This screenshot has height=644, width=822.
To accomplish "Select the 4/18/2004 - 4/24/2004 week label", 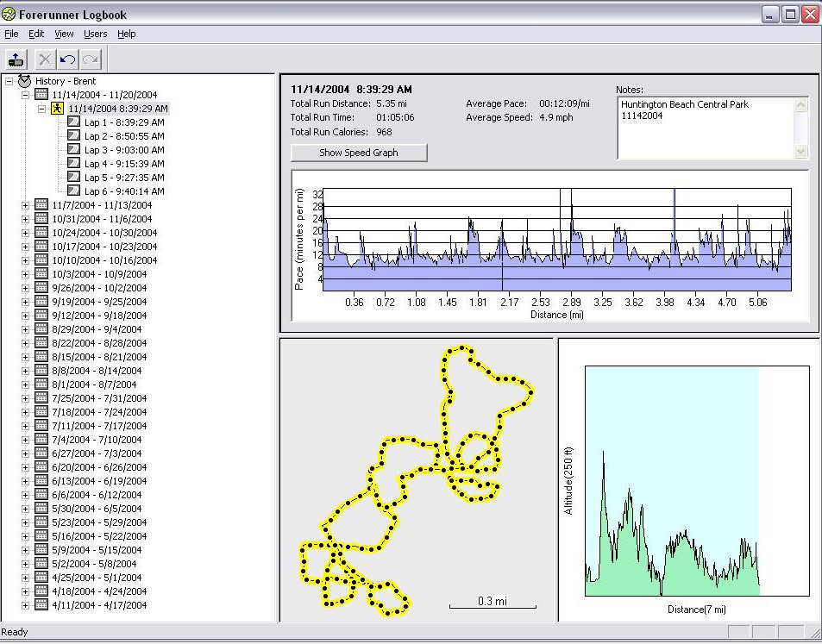I will tap(99, 591).
